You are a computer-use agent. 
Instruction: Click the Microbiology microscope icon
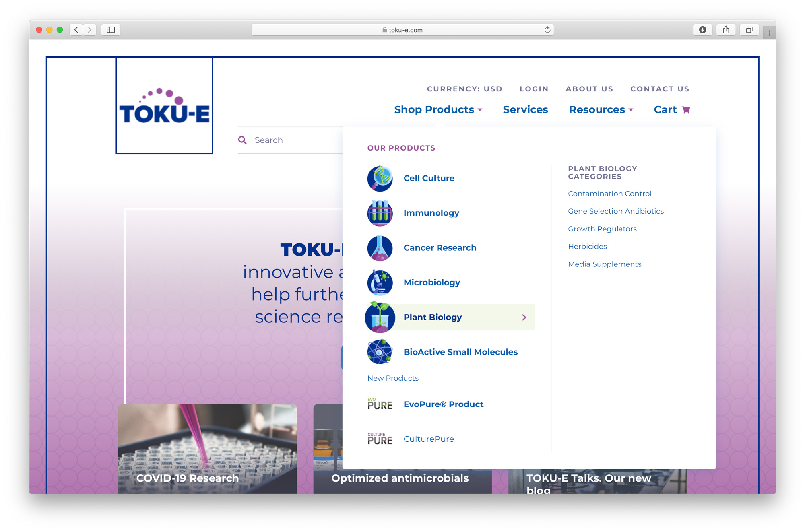click(x=380, y=282)
